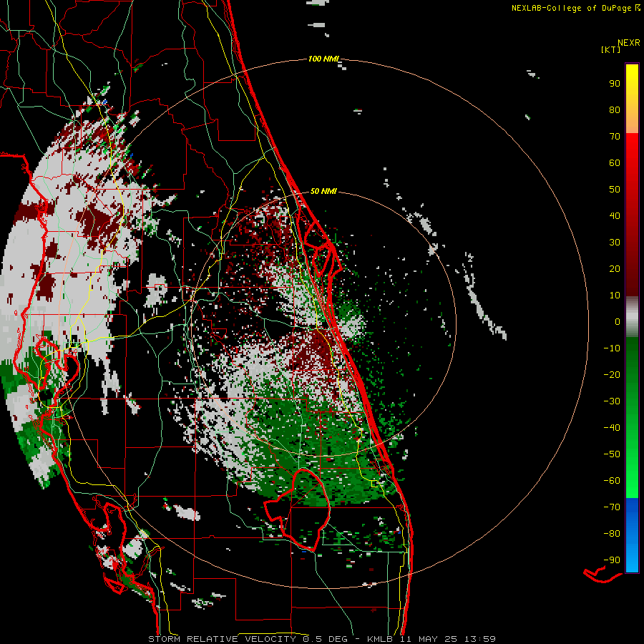
Task: Click the -70 scale label
Action: tap(612, 507)
